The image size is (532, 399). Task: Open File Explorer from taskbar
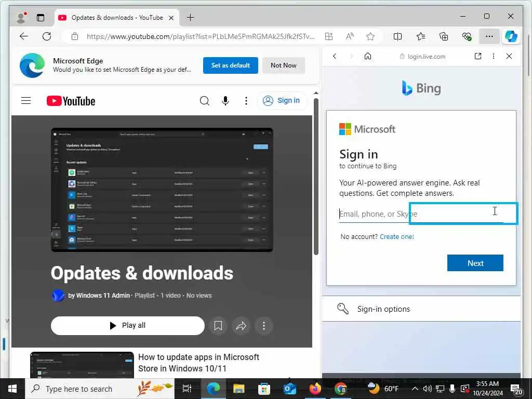(x=239, y=389)
